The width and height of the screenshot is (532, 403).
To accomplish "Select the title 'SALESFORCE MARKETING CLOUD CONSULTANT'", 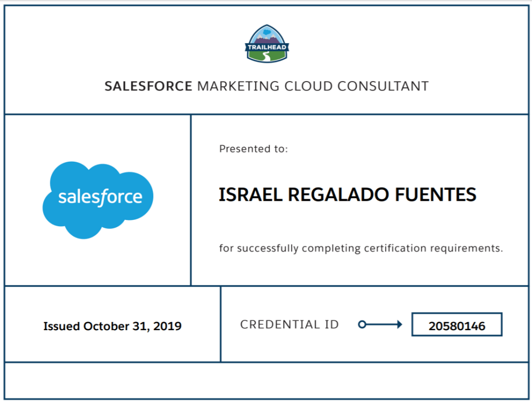I will coord(267,86).
